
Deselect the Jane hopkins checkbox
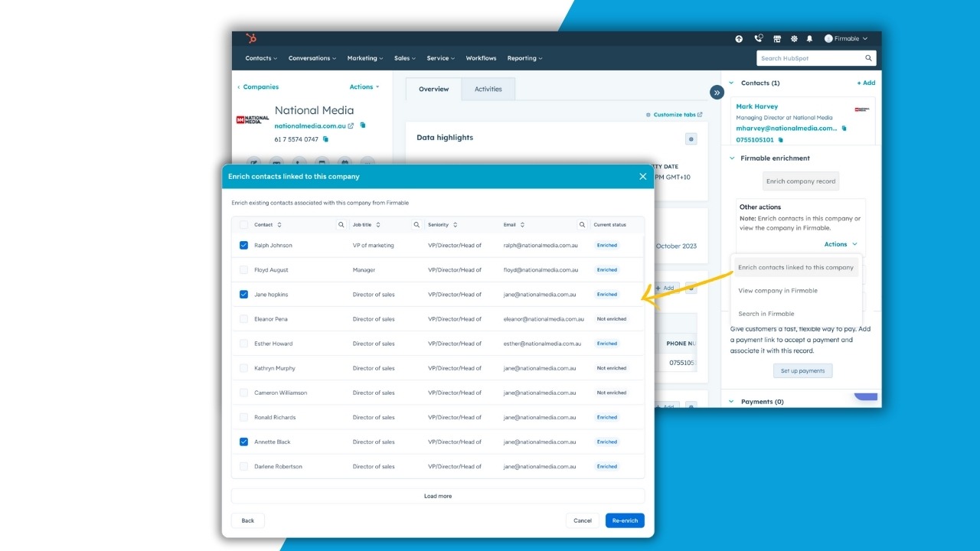pos(243,294)
